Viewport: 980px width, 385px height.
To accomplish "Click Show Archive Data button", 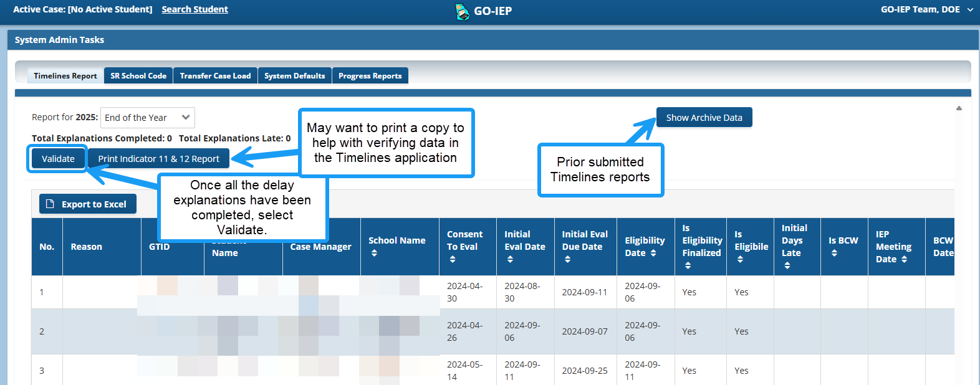I will pos(704,118).
